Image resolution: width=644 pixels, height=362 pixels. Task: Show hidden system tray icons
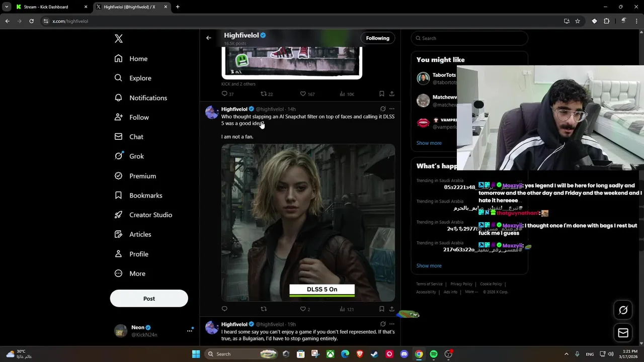[566, 354]
